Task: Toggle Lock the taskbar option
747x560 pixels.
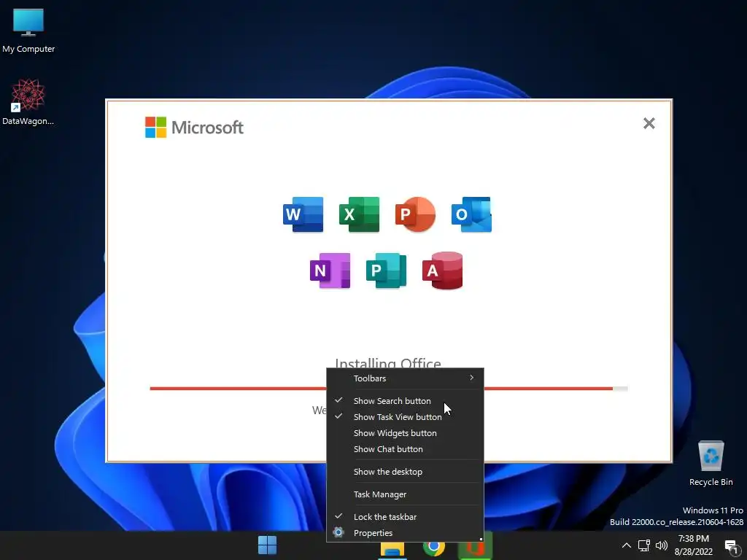Action: point(405,517)
